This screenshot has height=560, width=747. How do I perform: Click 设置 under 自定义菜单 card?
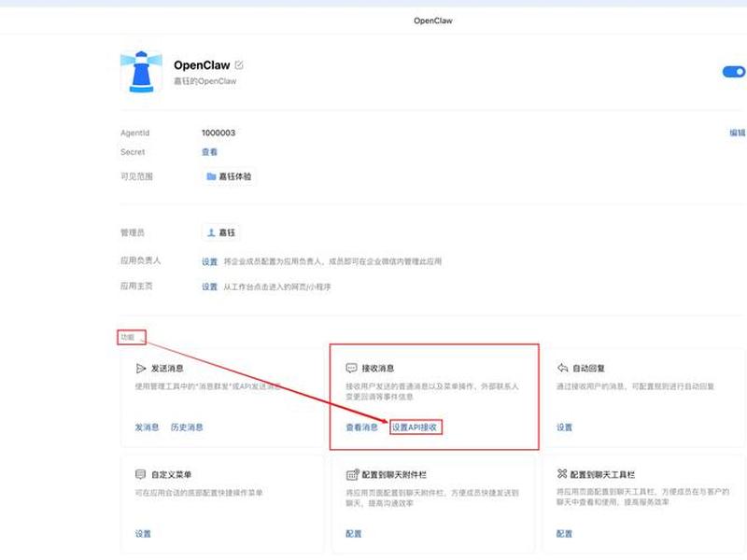point(143,533)
